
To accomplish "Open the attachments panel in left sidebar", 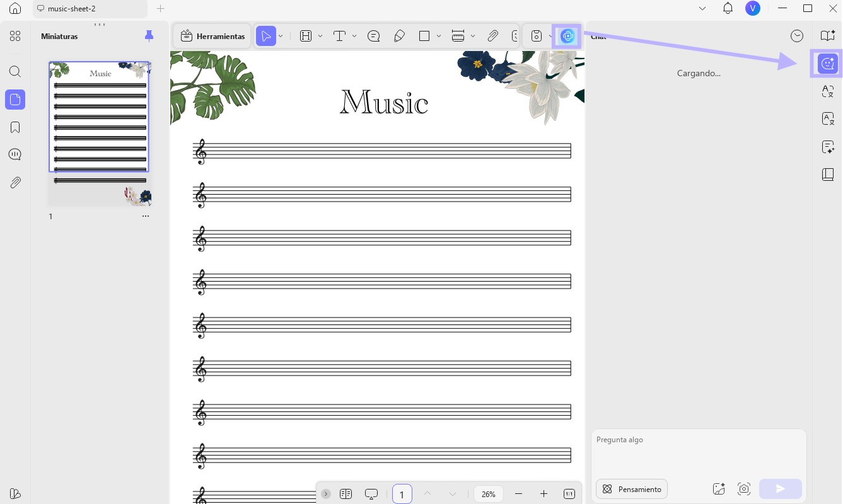I will click(x=15, y=183).
